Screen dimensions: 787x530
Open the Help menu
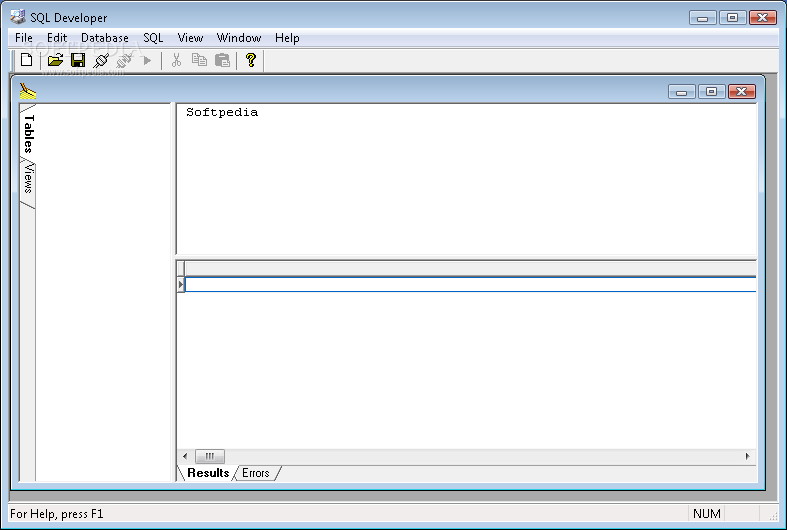click(x=287, y=38)
